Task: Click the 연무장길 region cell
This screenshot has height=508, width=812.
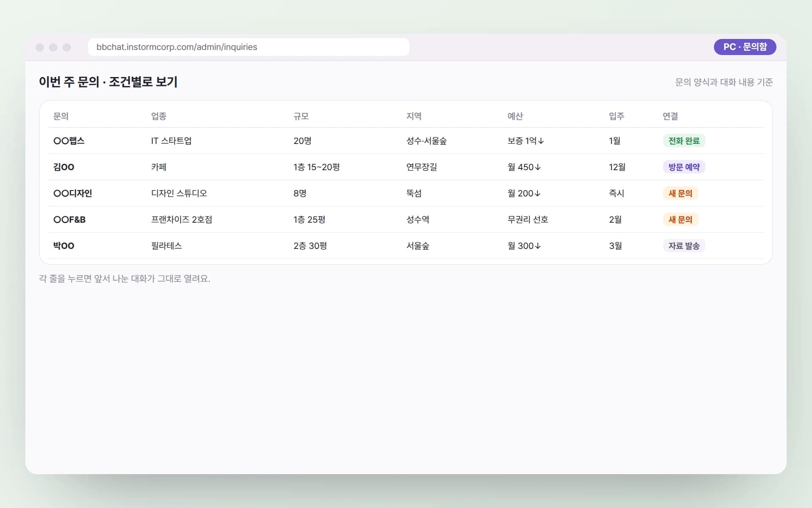Action: (x=422, y=167)
